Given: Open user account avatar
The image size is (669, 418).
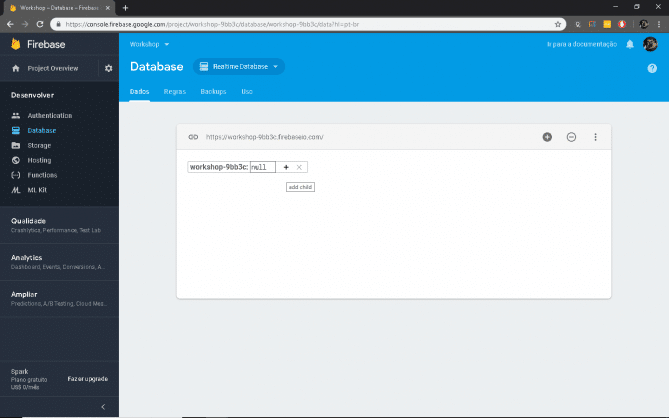Looking at the screenshot, I should [650, 44].
